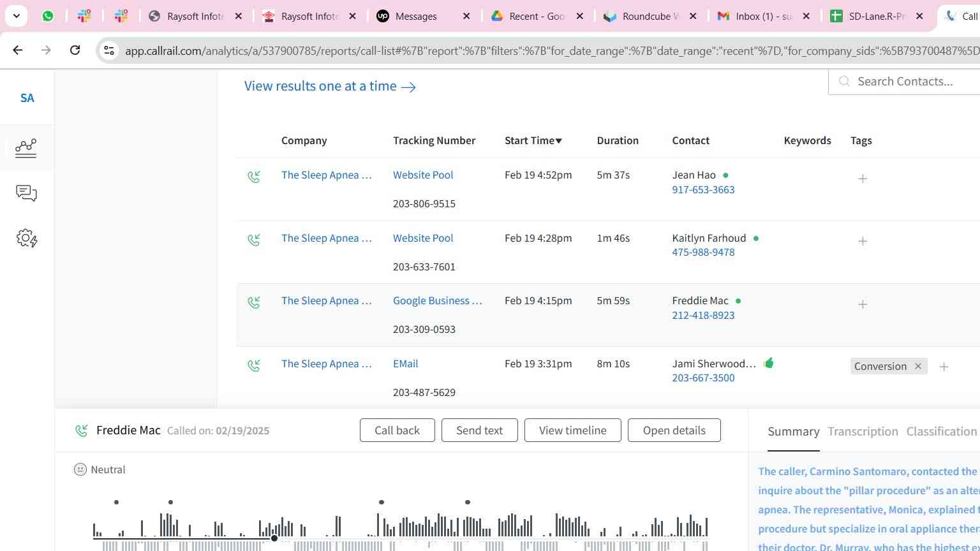Screen dimensions: 980x551
Task: Click the browser back arrow
Action: pos(18,50)
